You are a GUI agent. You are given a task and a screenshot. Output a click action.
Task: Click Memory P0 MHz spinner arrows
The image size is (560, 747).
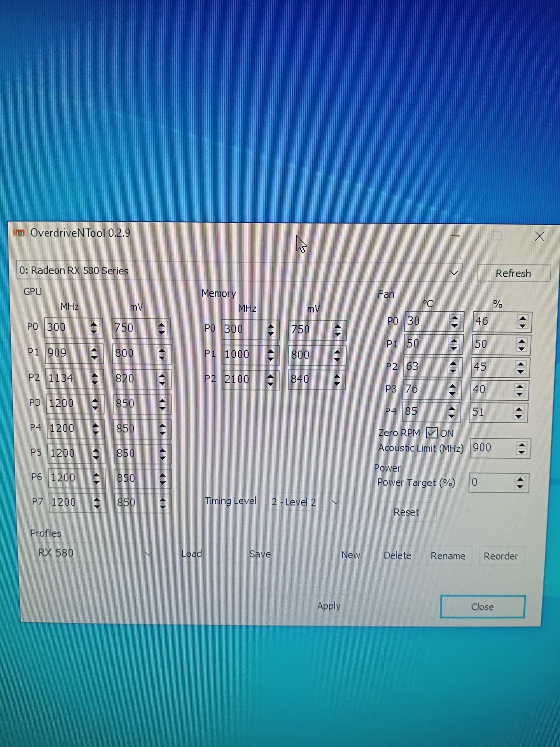(270, 330)
